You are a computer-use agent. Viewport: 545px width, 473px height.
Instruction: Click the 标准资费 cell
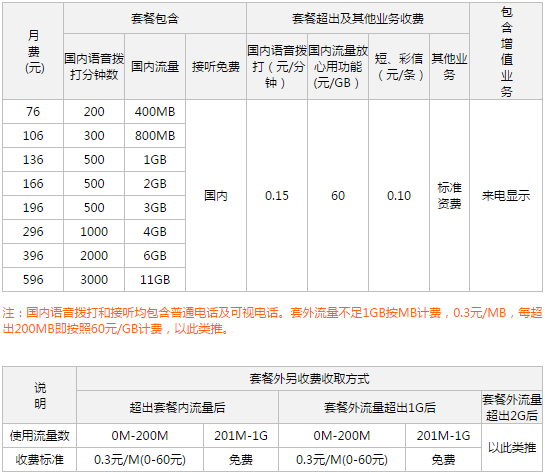[x=449, y=196]
